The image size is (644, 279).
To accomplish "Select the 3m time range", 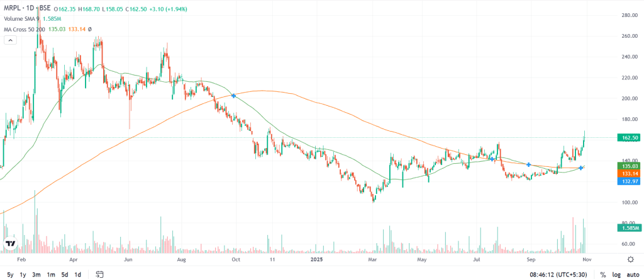I will coord(36,275).
